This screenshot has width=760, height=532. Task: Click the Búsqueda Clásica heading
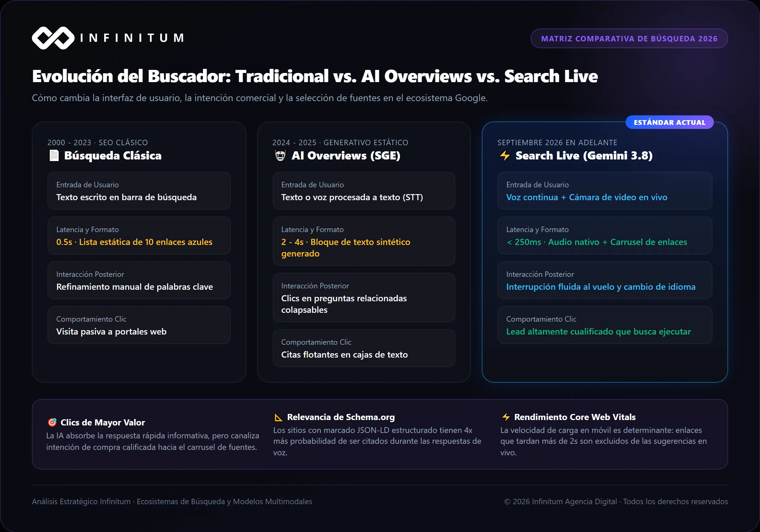[x=113, y=156]
